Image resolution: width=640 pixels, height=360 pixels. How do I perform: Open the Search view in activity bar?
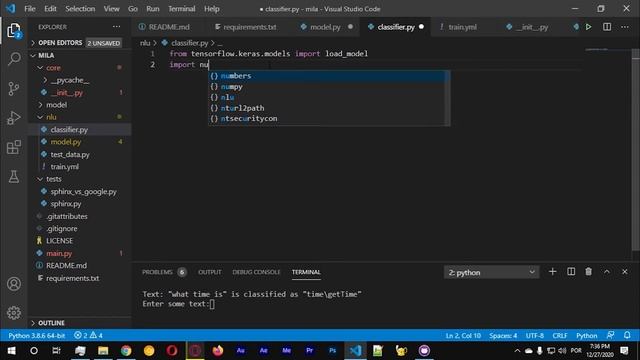pos(13,59)
